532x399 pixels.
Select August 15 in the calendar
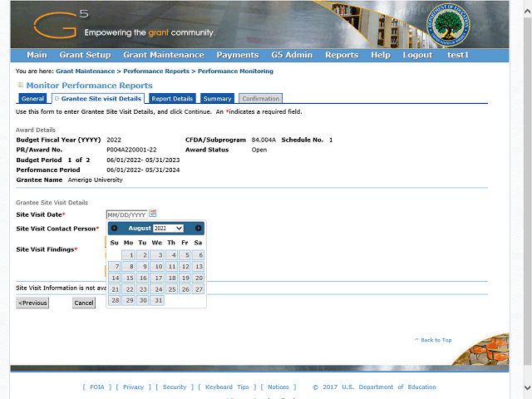129,278
